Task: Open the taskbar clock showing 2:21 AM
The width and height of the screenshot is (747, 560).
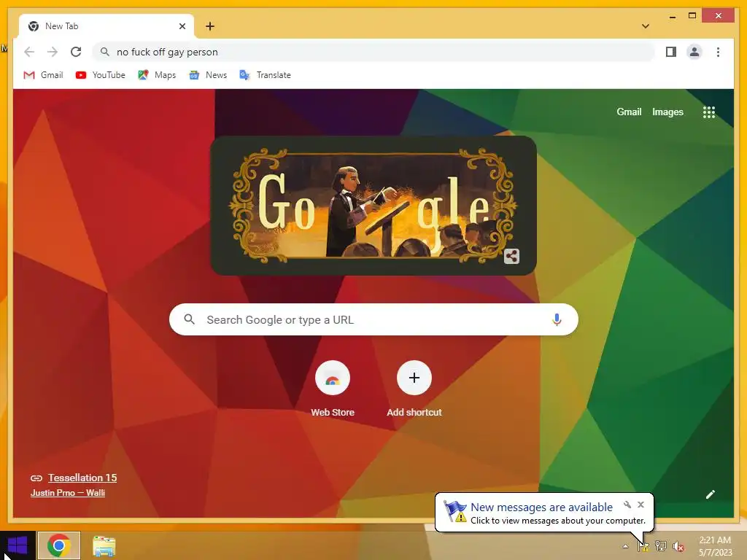Action: click(715, 545)
